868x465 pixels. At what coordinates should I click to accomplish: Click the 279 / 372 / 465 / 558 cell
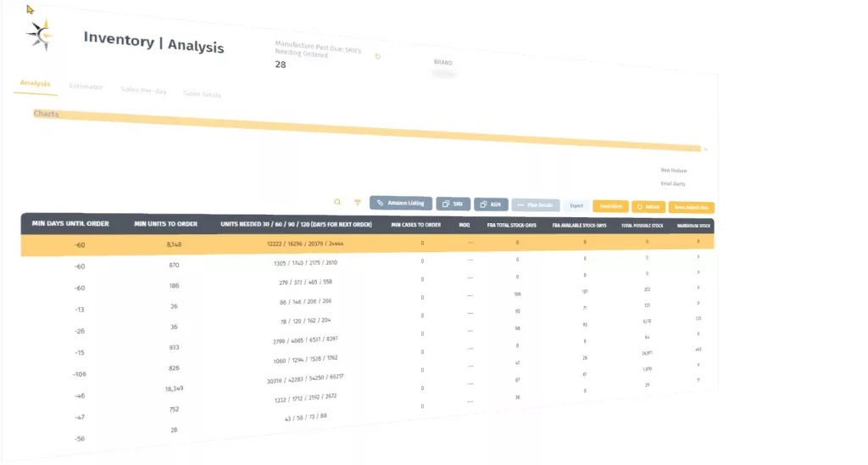(x=305, y=282)
